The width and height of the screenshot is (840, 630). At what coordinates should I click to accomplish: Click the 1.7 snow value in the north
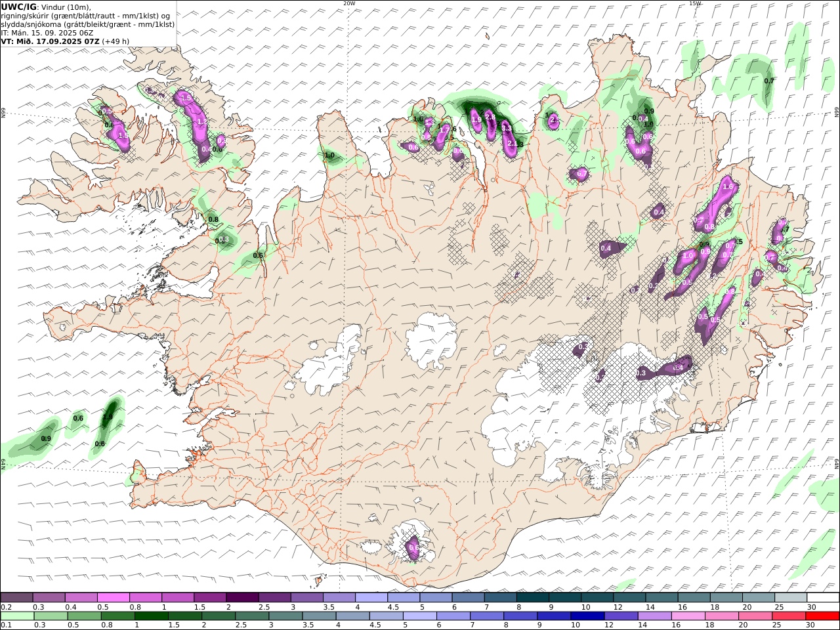coord(444,130)
